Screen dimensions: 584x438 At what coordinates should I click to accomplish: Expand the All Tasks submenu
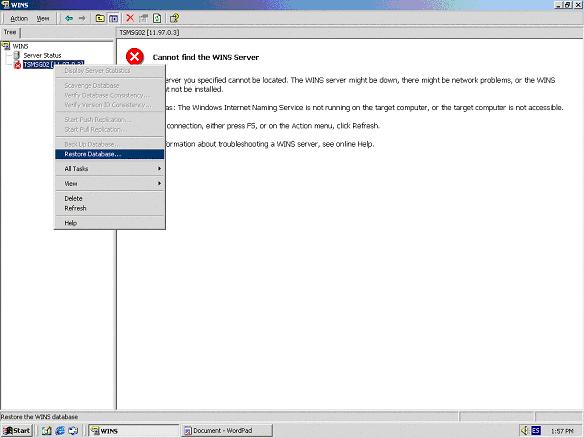[110, 169]
